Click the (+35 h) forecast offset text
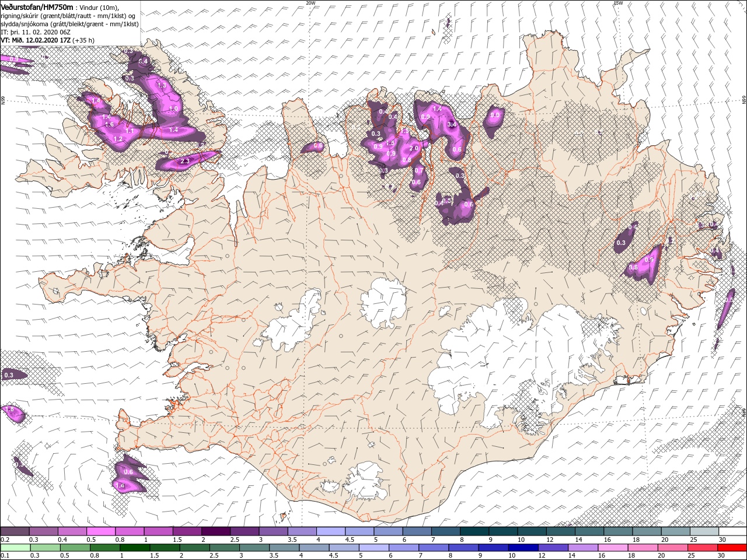This screenshot has width=747, height=560. point(83,40)
